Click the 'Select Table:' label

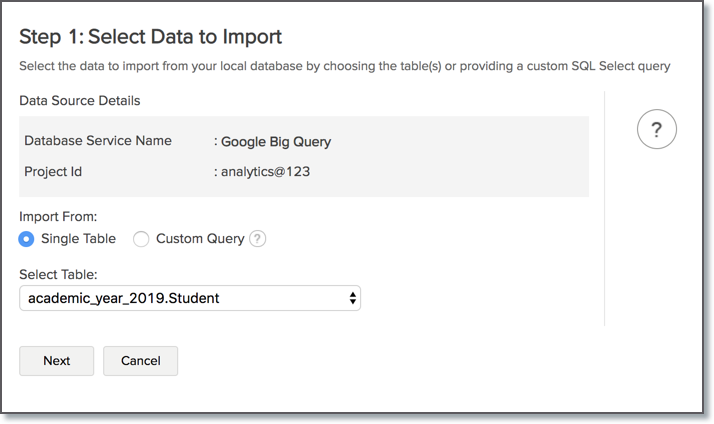point(58,274)
